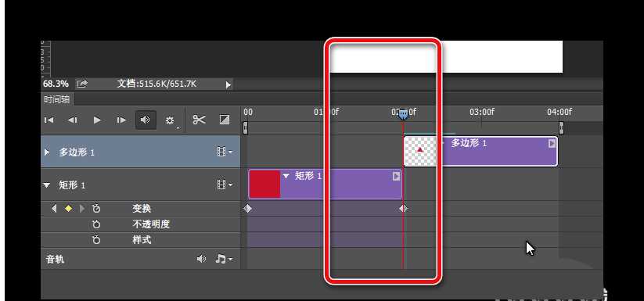Add keyframe diamond on 变换 row
The image size is (644, 301).
(69, 209)
